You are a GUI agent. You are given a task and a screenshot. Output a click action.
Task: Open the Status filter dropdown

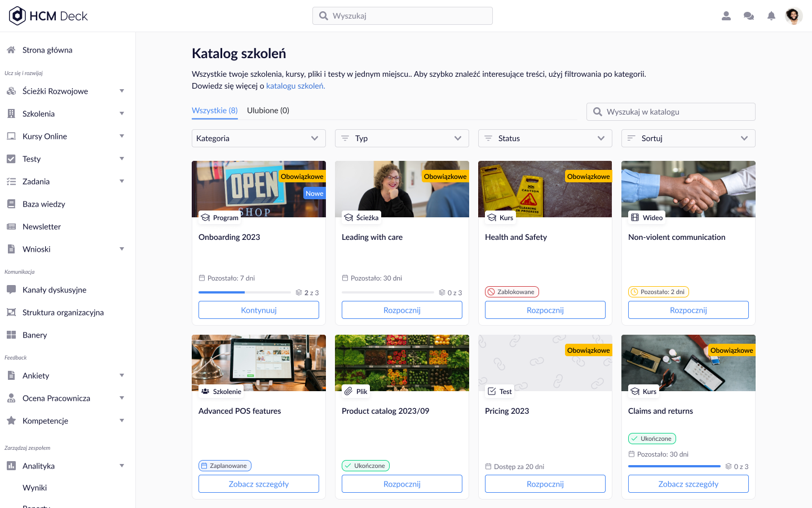[x=545, y=138]
